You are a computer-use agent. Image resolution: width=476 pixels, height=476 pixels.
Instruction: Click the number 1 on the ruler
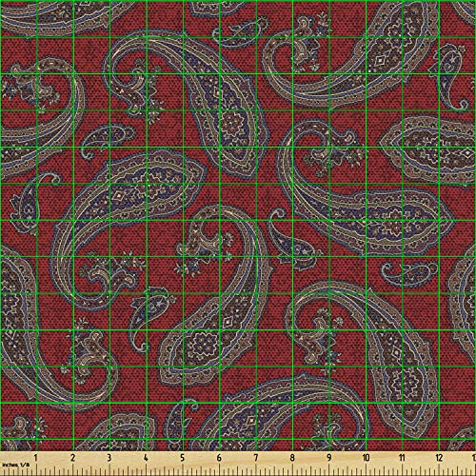point(35,458)
